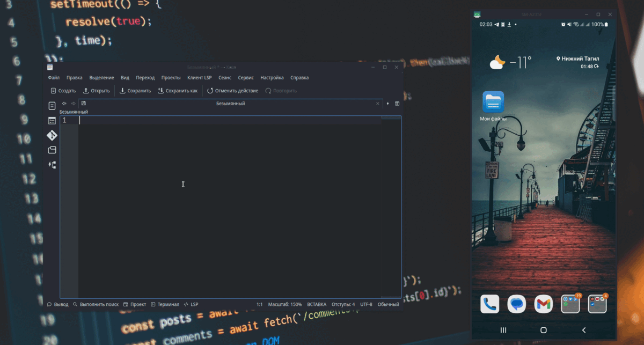Open the Выделение menu

tap(101, 78)
